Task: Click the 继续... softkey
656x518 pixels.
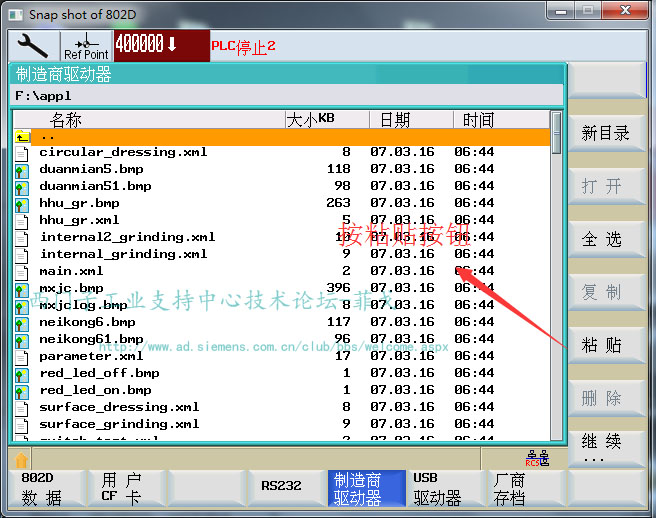Action: [x=606, y=449]
